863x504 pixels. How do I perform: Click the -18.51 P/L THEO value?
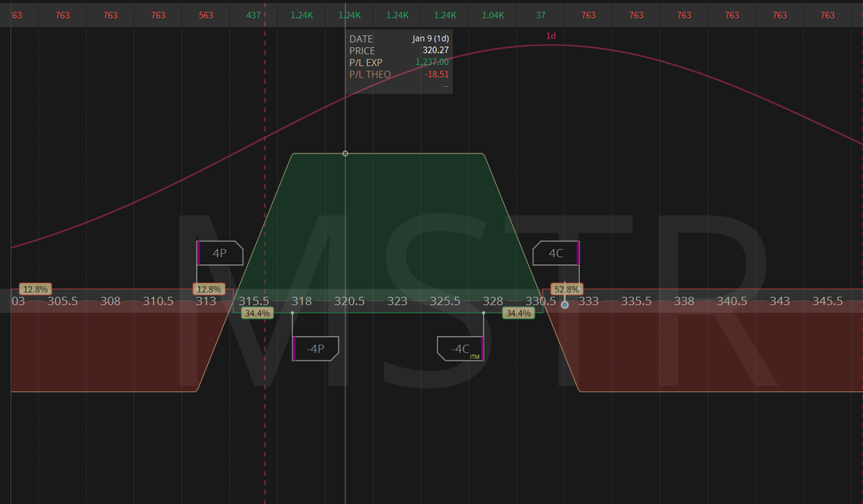(x=436, y=74)
